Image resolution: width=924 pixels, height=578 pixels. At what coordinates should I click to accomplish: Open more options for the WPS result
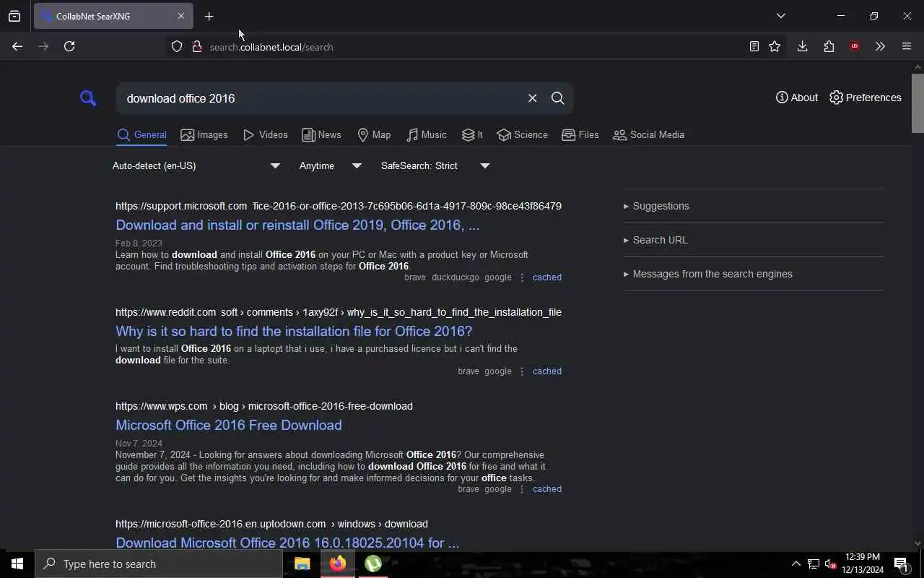tap(522, 489)
